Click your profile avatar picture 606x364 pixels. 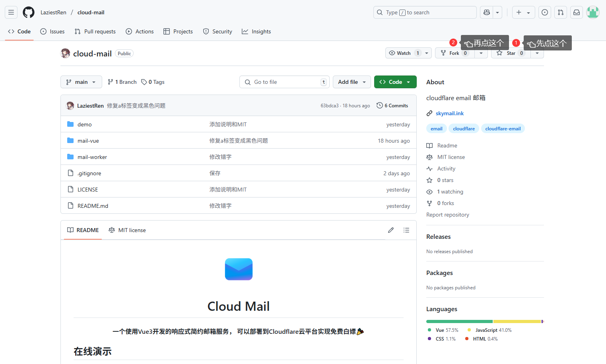[x=593, y=12]
